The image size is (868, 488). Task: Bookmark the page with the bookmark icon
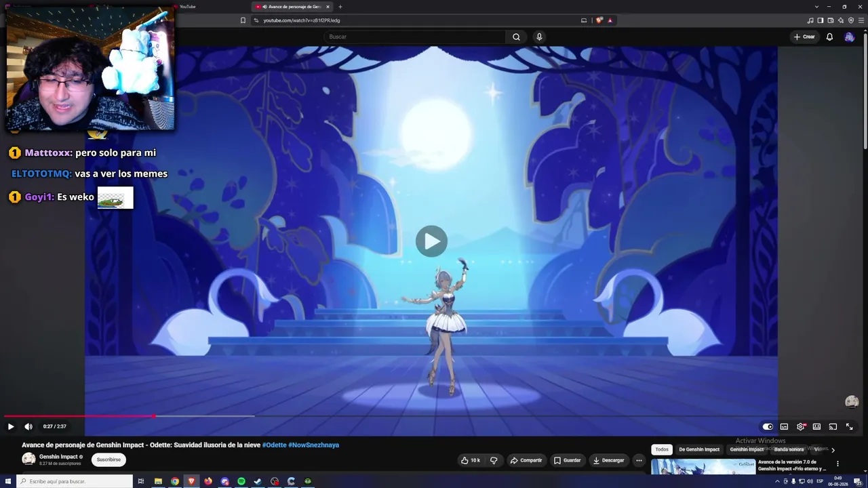pyautogui.click(x=243, y=20)
